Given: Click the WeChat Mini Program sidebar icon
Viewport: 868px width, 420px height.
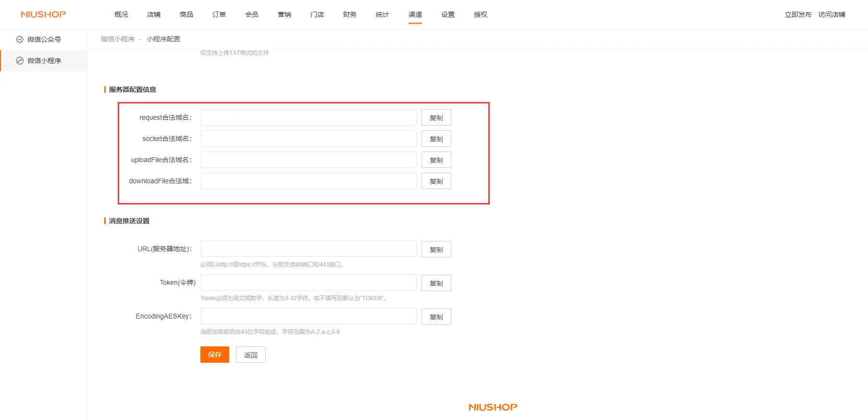Looking at the screenshot, I should pyautogui.click(x=20, y=61).
